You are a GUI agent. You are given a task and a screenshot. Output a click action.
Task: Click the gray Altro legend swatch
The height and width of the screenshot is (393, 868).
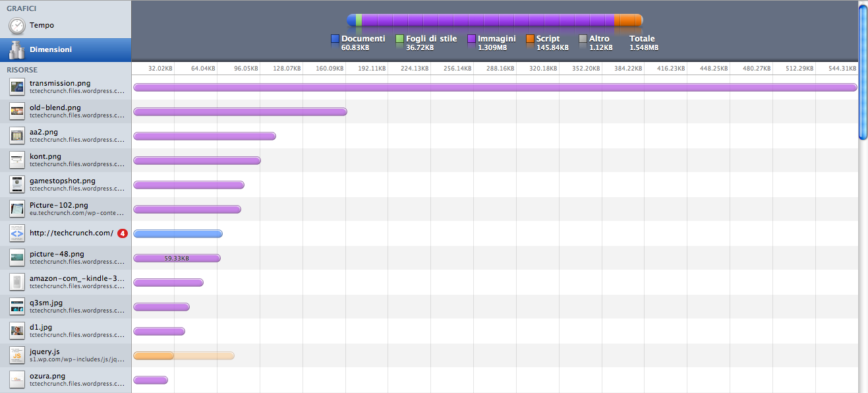(583, 40)
